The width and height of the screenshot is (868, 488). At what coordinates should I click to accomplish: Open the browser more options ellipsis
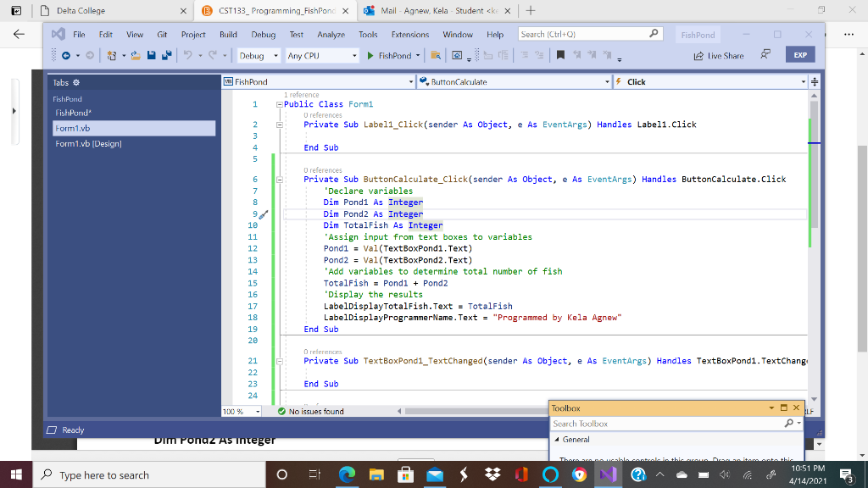pos(849,34)
